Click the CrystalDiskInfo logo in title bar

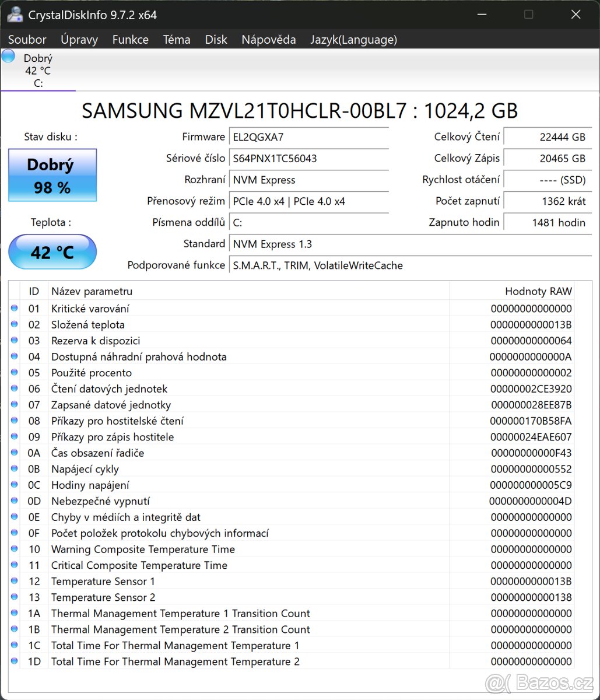tap(15, 14)
